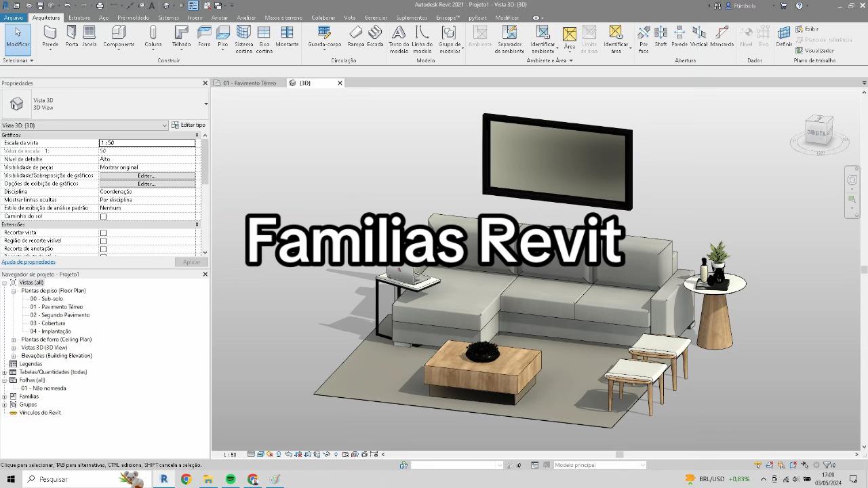Select the Porta door tool
Screen dimensions: 868x488
point(71,37)
